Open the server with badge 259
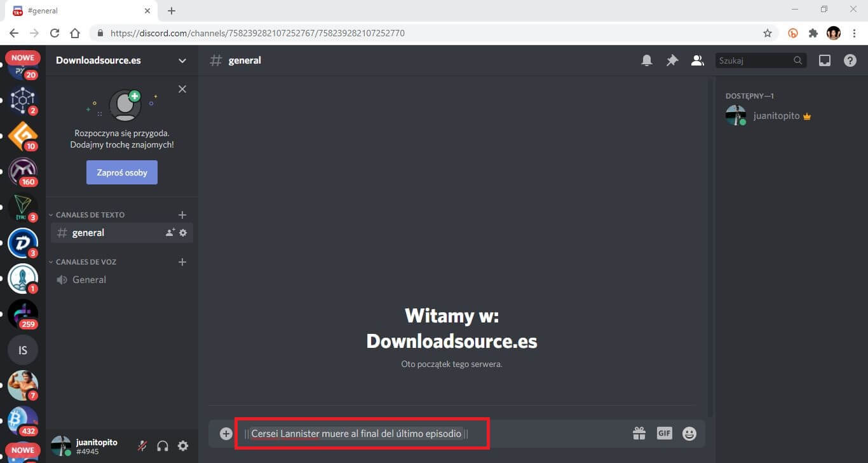This screenshot has height=463, width=868. tap(23, 314)
